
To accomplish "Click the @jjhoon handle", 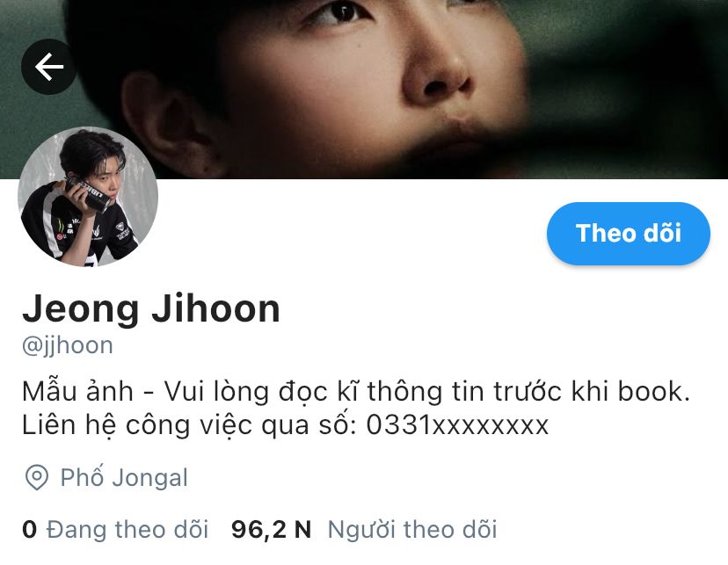I will [x=68, y=346].
